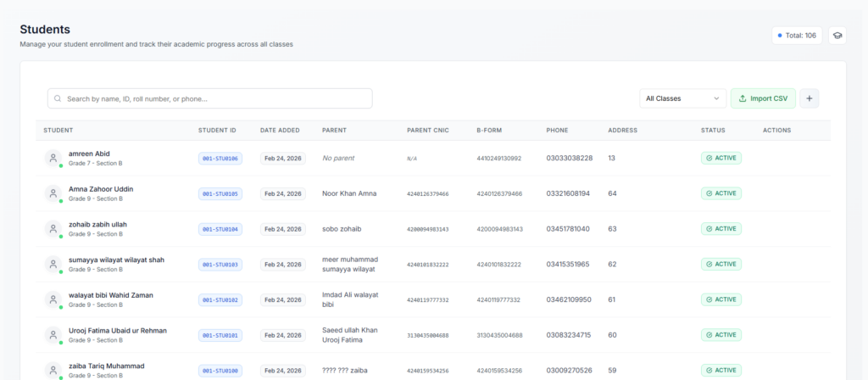Image resolution: width=868 pixels, height=380 pixels.
Task: Click student ID badge 001-STU0104
Action: (x=220, y=229)
